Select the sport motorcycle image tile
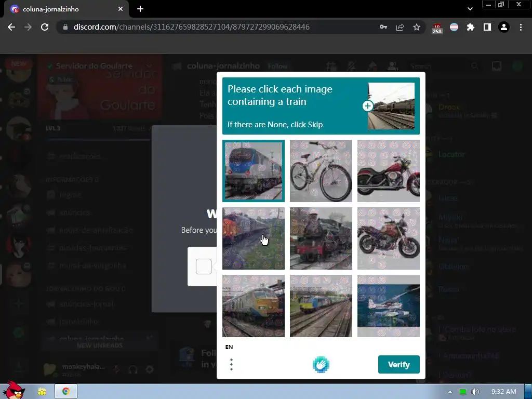Image resolution: width=532 pixels, height=399 pixels. (389, 238)
